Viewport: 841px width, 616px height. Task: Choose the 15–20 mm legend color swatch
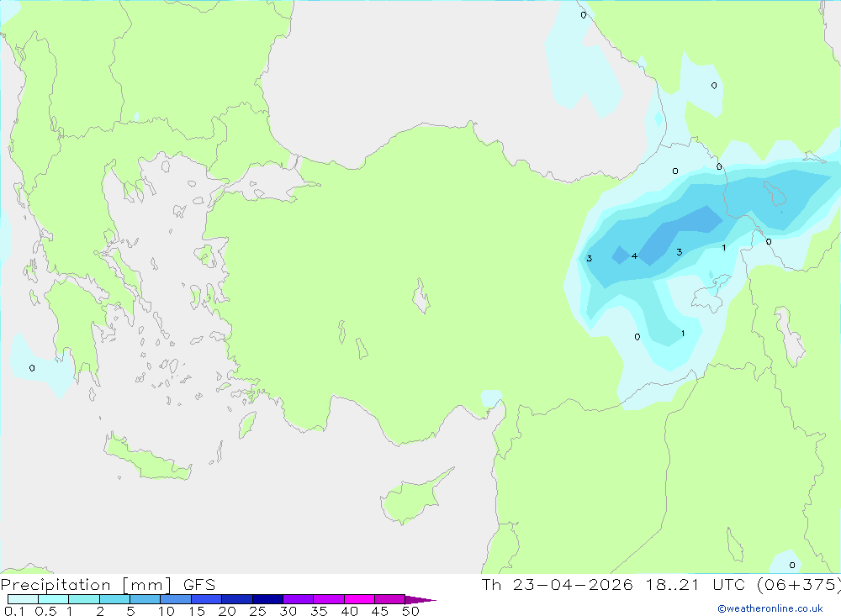pos(206,599)
